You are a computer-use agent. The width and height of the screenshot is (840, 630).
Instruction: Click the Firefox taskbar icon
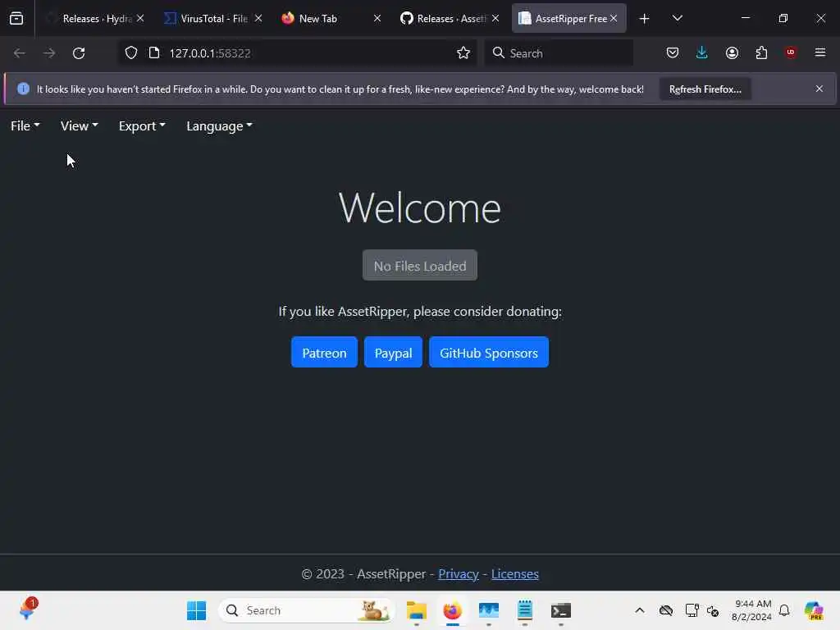tap(453, 610)
